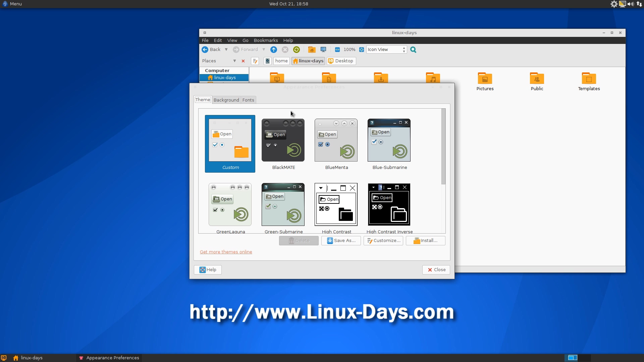This screenshot has width=644, height=362.
Task: Click the disabled Forward arrow icon
Action: pos(236,50)
